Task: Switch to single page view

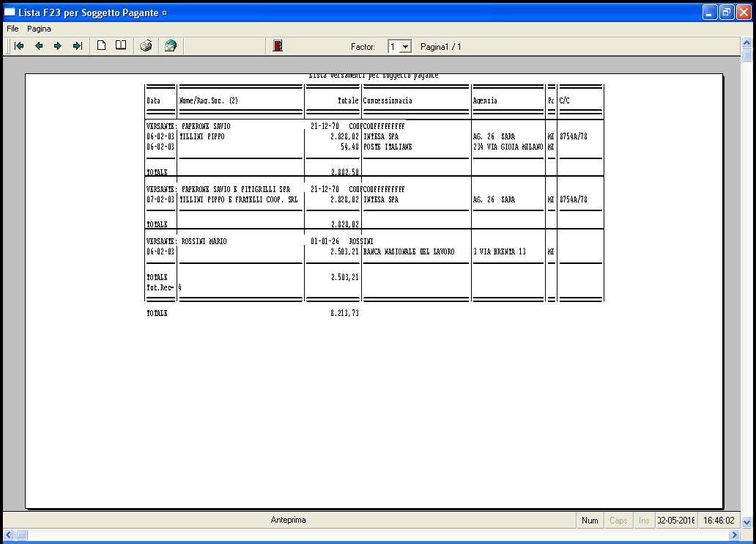Action: [x=102, y=46]
